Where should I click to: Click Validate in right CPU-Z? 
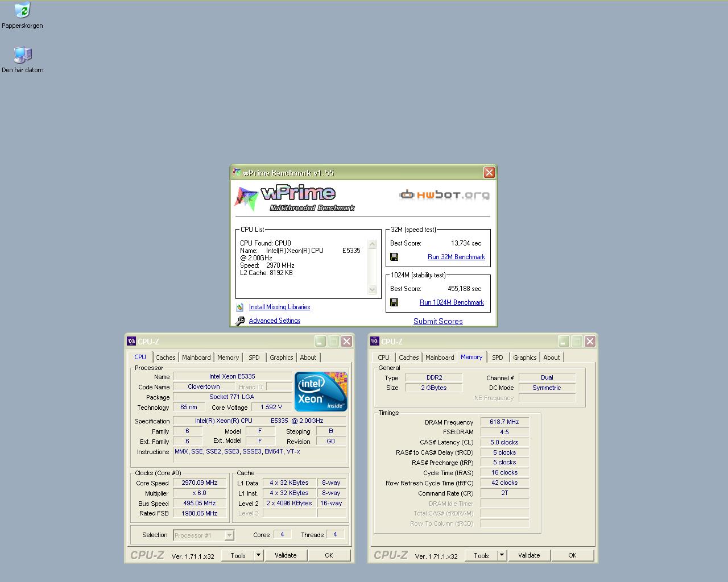529,555
